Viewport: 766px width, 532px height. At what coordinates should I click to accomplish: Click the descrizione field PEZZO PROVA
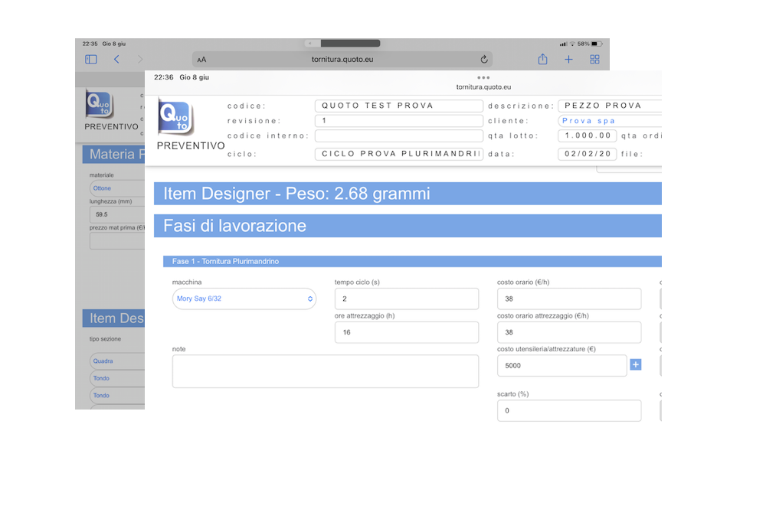coord(610,106)
